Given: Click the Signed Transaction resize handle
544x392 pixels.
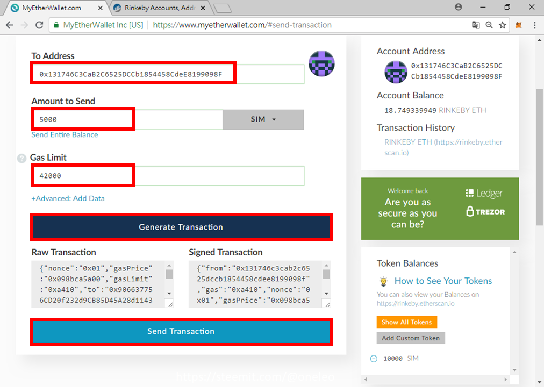Looking at the screenshot, I should pos(327,304).
